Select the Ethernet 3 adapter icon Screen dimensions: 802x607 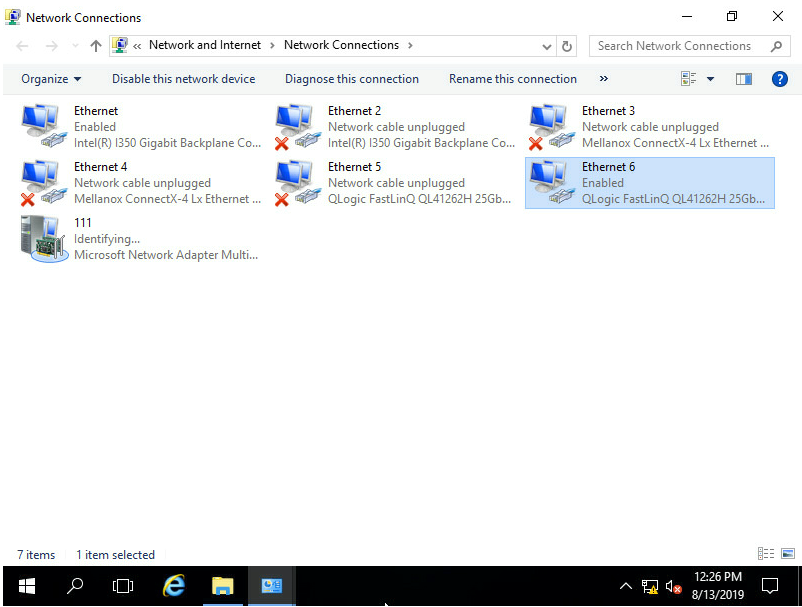tap(552, 126)
